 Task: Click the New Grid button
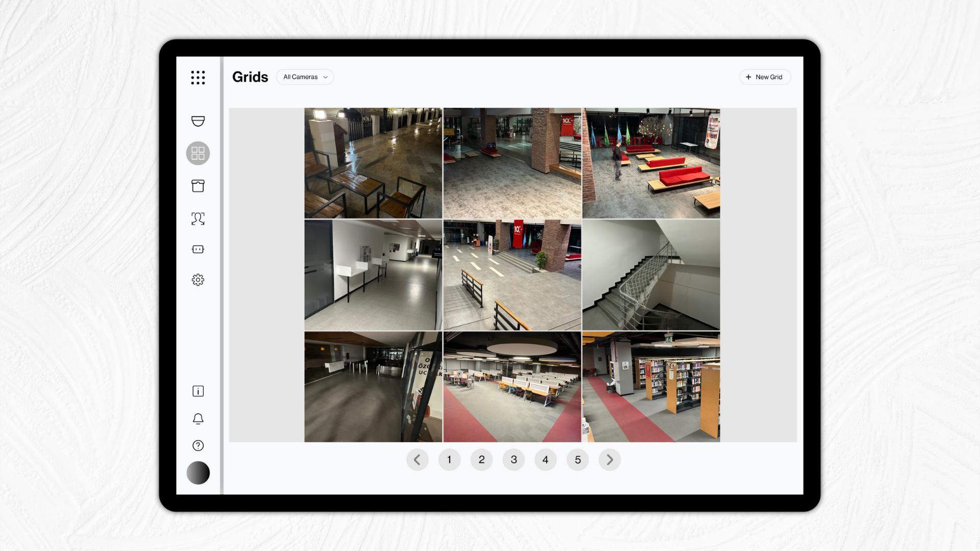765,77
